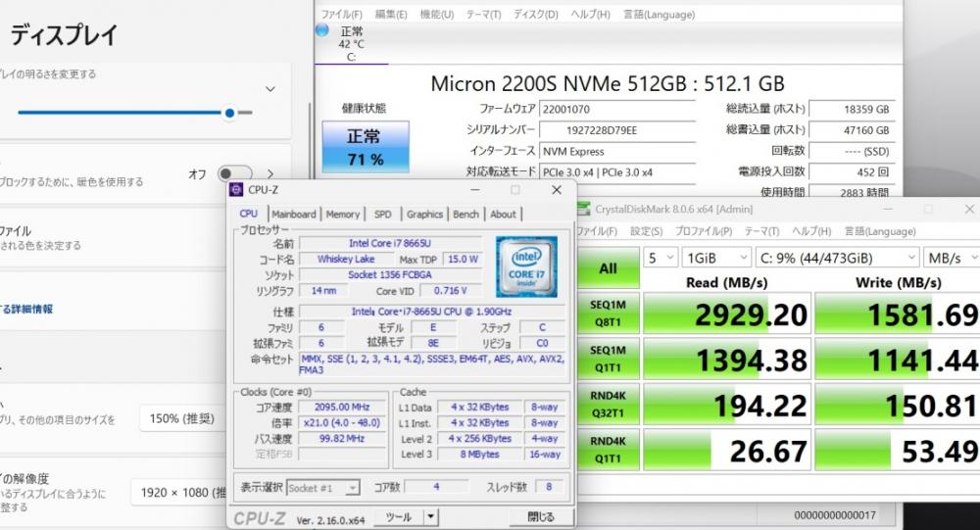Click the serial number field 1927228D79EE
The image size is (980, 530).
click(616, 130)
